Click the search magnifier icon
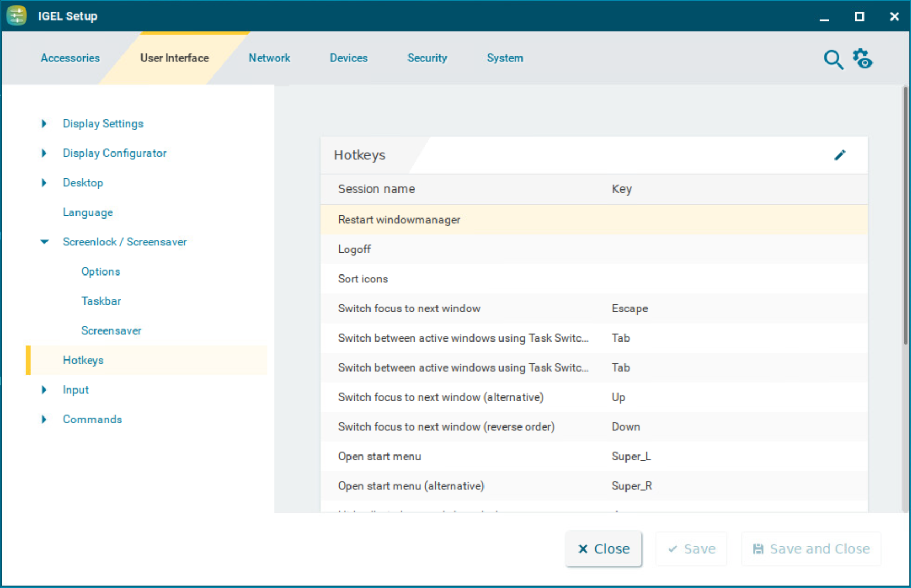This screenshot has height=588, width=911. tap(833, 59)
